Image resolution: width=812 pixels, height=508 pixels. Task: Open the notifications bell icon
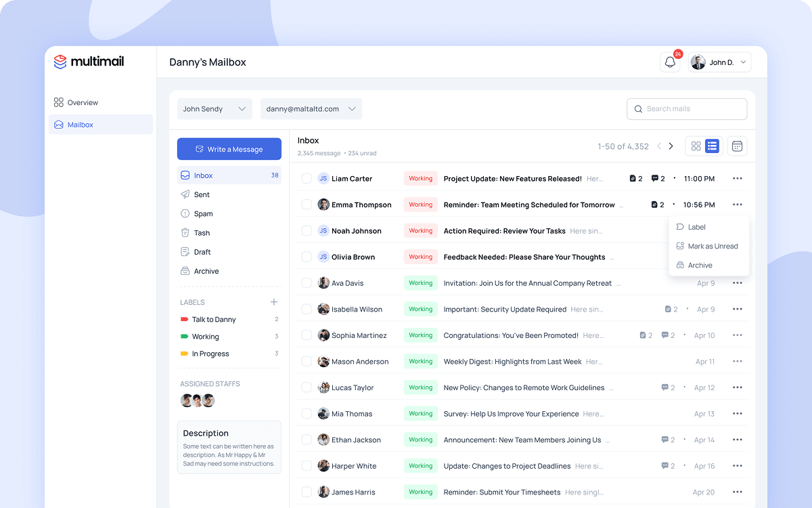670,61
